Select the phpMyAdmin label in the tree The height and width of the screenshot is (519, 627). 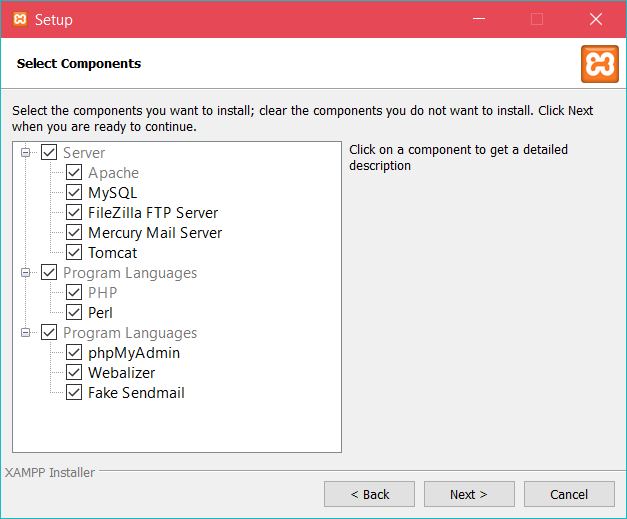(134, 353)
